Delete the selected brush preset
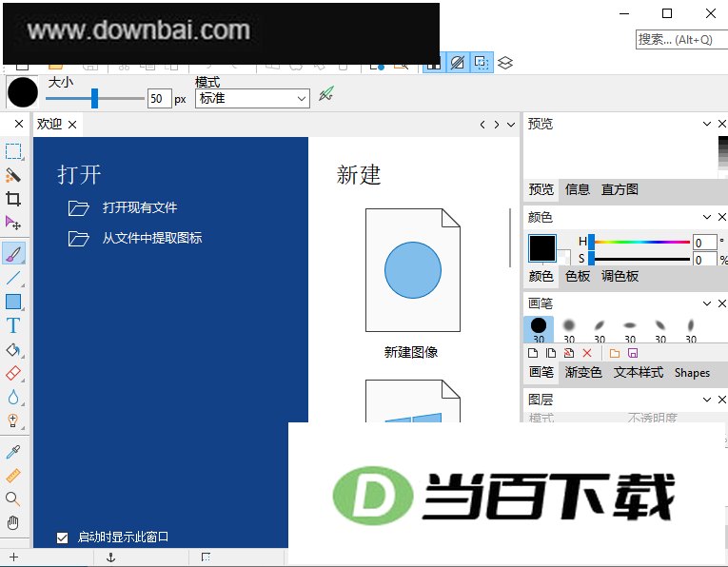The width and height of the screenshot is (728, 567). click(x=587, y=353)
